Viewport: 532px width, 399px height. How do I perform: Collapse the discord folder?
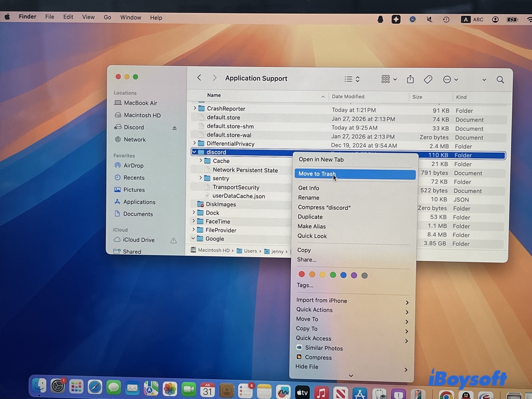(194, 152)
